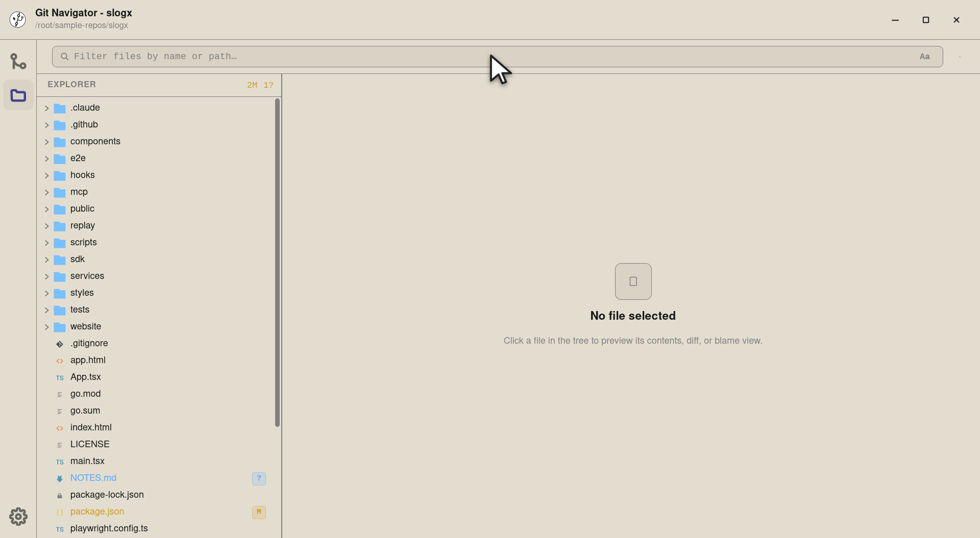Image resolution: width=980 pixels, height=538 pixels.
Task: Click the app.html HTML file icon
Action: point(60,361)
